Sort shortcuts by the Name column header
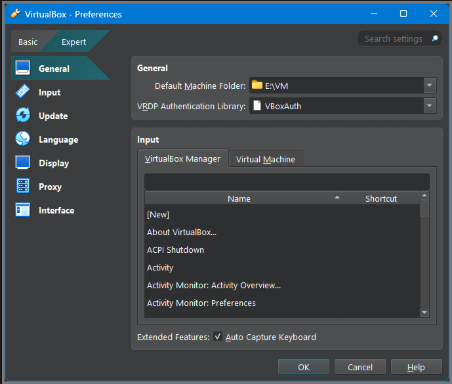The height and width of the screenshot is (384, 452). coord(244,199)
